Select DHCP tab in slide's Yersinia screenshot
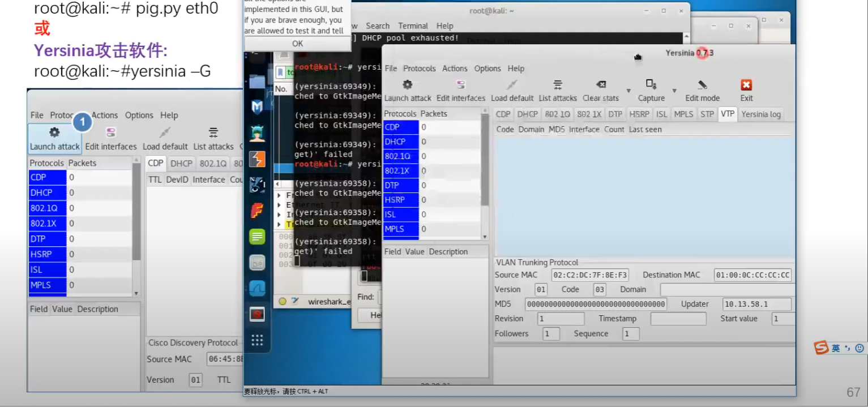This screenshot has height=407, width=868. pos(181,163)
